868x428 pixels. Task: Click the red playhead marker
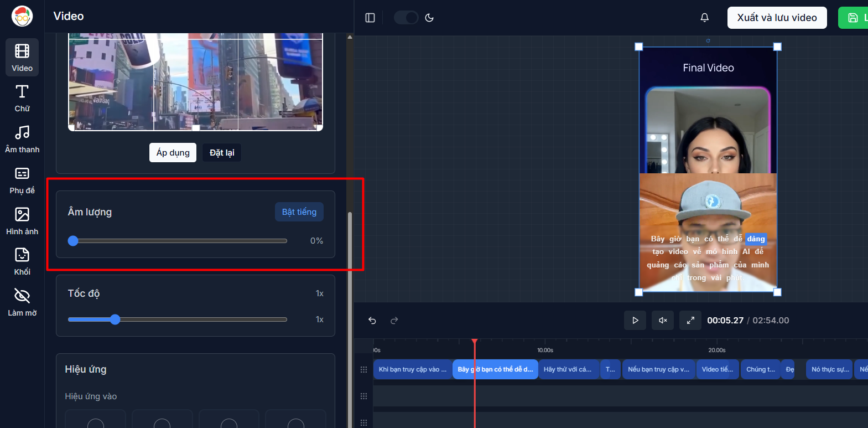click(475, 342)
